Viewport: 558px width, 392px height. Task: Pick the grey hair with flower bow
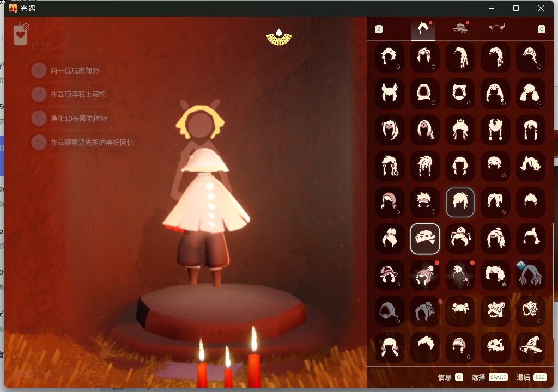425,311
